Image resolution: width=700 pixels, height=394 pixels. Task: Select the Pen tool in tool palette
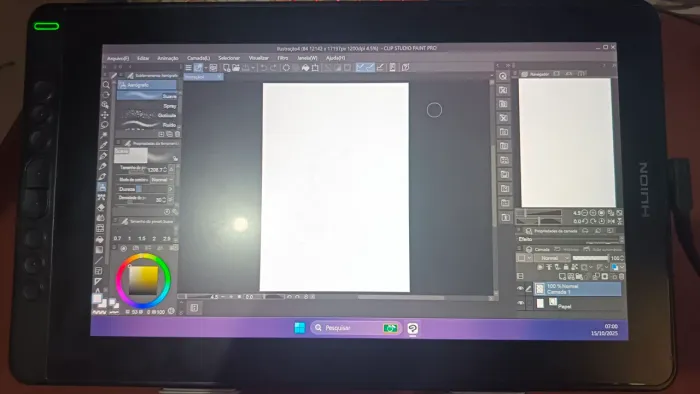coord(103,156)
